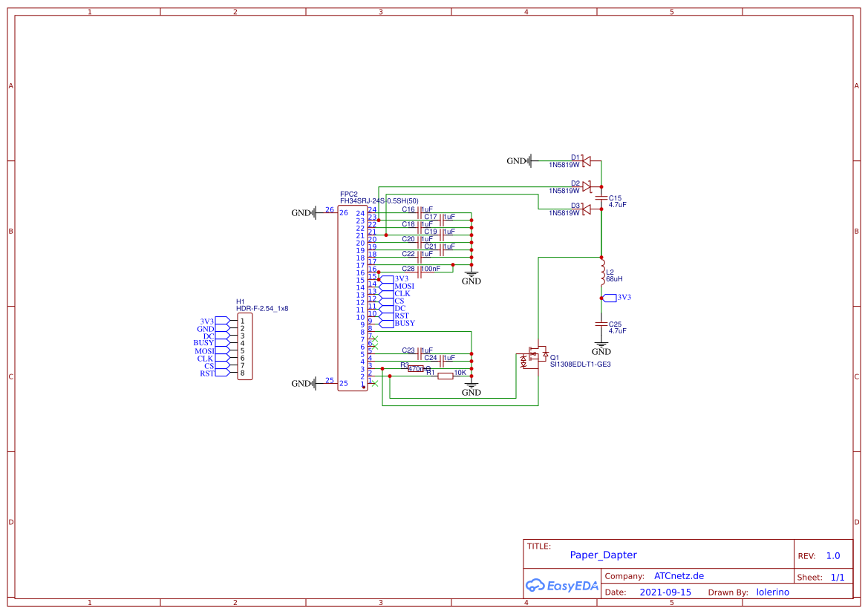
Task: Click resistor R1 10K symbol
Action: tap(446, 376)
